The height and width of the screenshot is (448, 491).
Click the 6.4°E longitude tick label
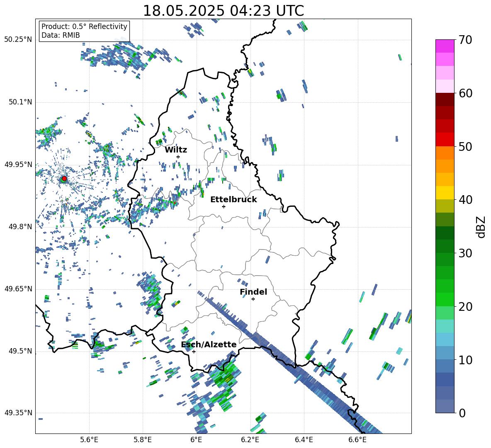(304, 440)
